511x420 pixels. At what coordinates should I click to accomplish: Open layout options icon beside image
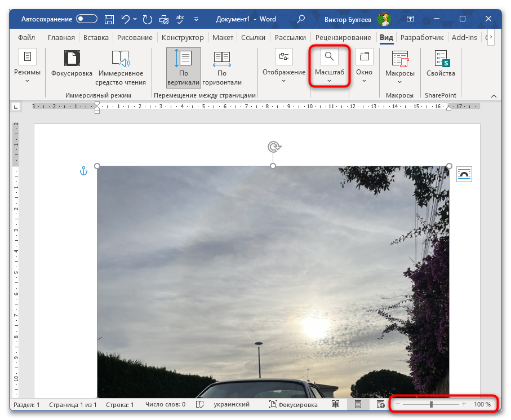point(464,174)
